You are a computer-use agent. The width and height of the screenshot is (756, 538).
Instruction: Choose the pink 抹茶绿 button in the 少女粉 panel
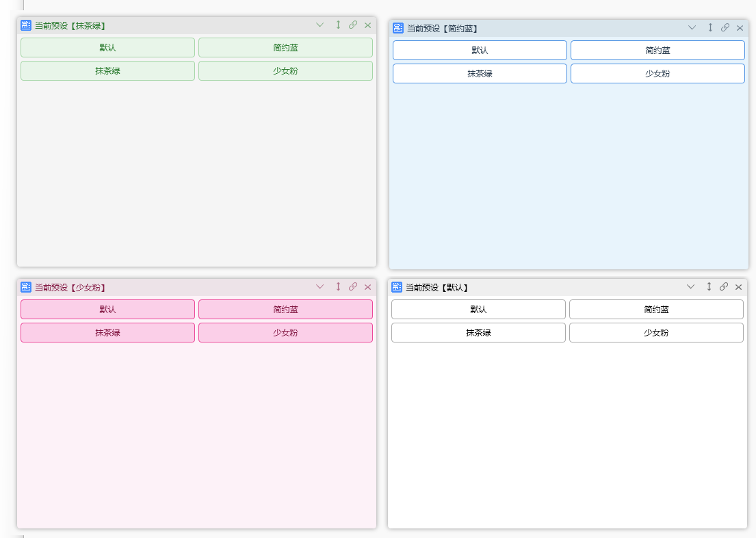pyautogui.click(x=107, y=333)
